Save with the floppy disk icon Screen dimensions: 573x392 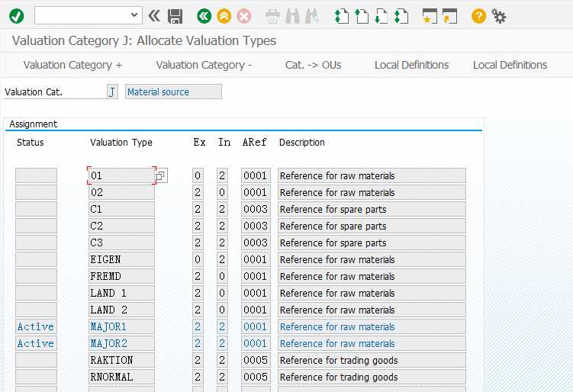[x=175, y=16]
